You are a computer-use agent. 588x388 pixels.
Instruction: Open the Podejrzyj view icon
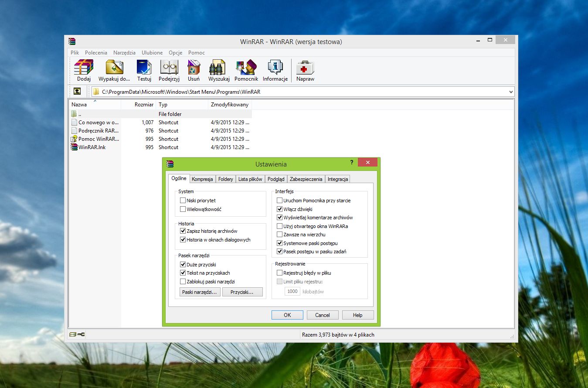click(169, 71)
